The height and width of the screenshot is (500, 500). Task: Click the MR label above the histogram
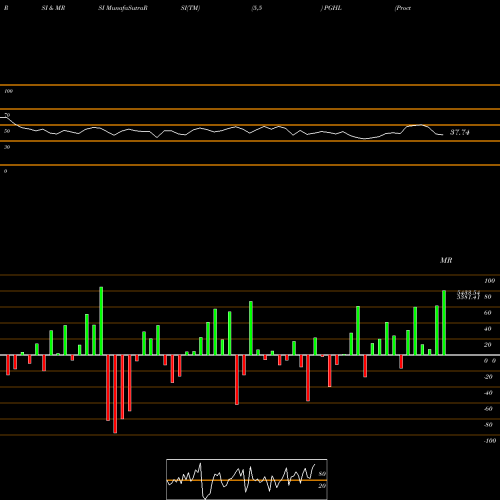[x=446, y=260]
